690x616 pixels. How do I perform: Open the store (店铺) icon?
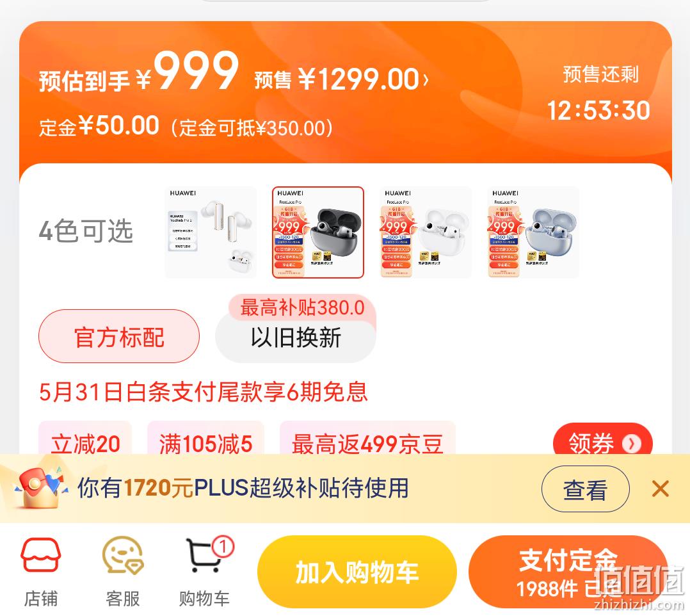click(40, 555)
